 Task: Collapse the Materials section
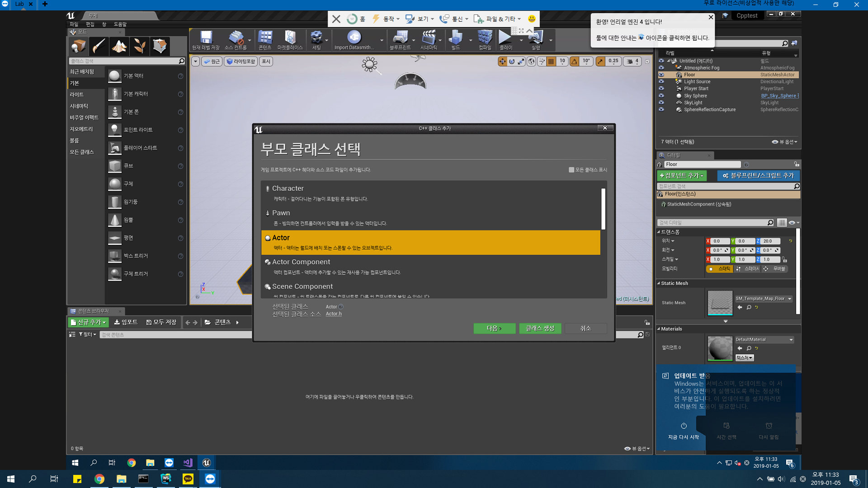659,329
